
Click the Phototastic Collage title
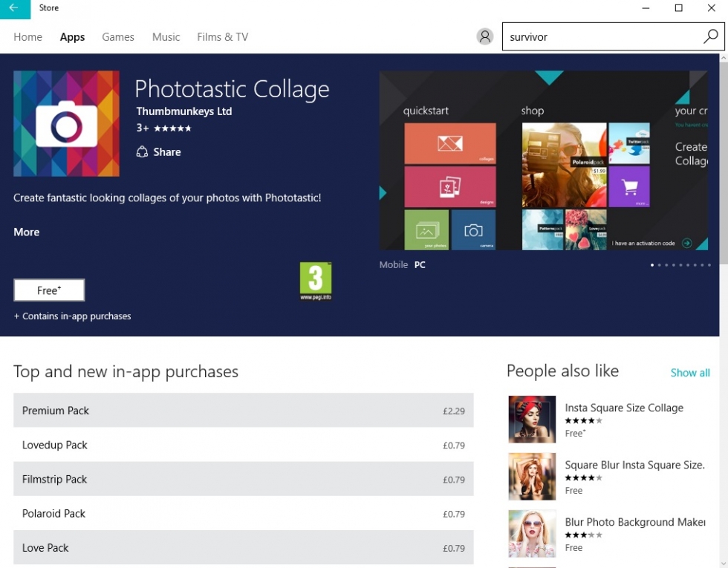click(x=232, y=89)
